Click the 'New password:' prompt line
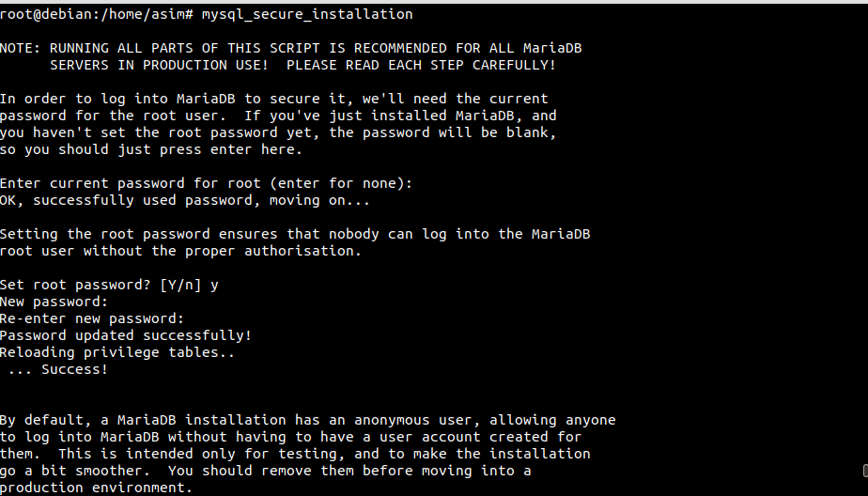The height and width of the screenshot is (496, 868). pos(54,302)
